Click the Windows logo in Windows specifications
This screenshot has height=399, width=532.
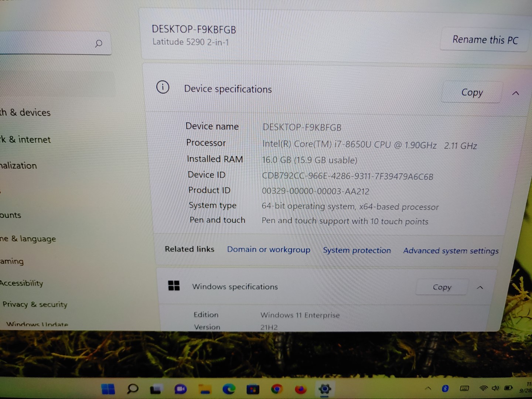174,286
